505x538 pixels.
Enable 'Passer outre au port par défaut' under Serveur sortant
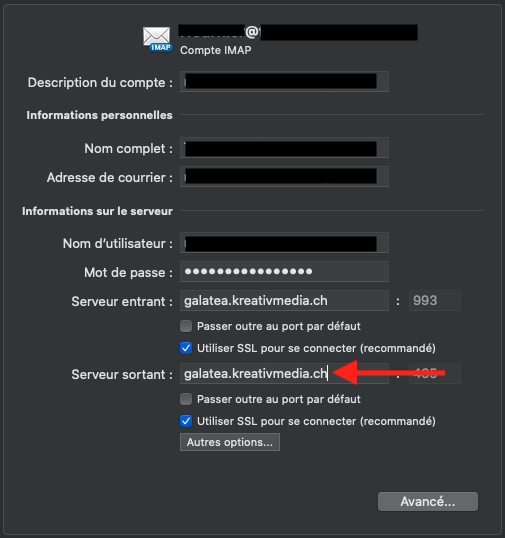(x=186, y=399)
